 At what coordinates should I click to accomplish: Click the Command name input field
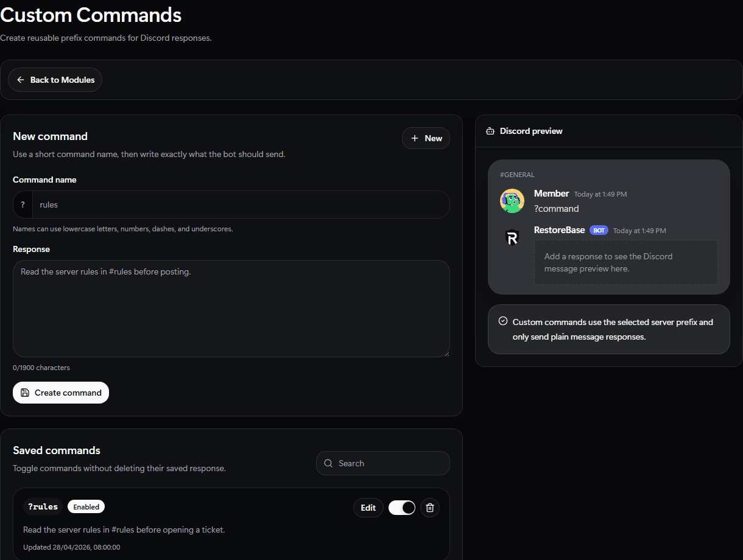241,205
